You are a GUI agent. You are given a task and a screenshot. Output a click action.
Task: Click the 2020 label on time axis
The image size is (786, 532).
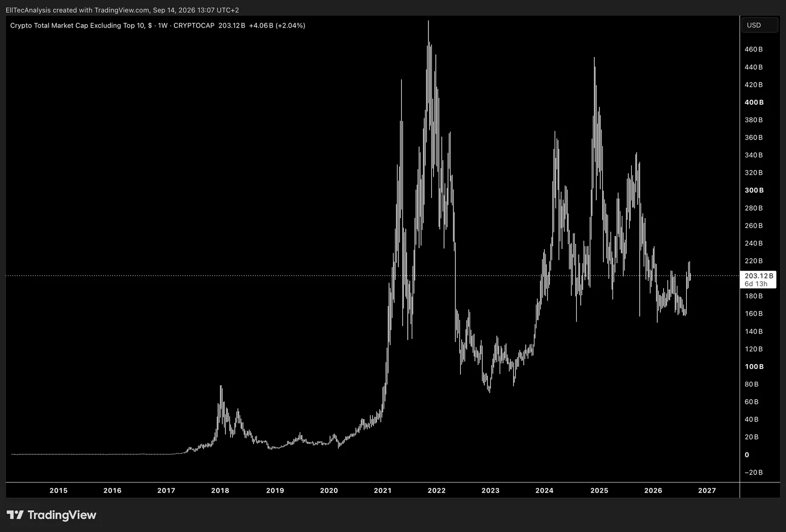point(329,490)
